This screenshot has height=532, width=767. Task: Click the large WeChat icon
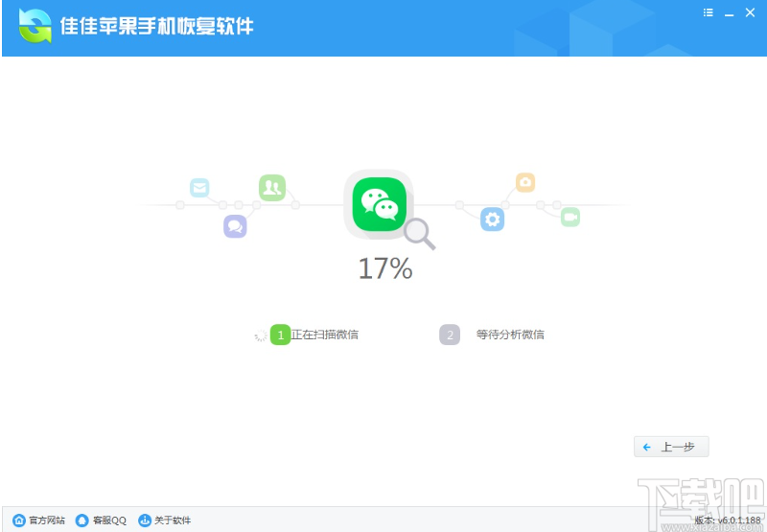click(379, 204)
